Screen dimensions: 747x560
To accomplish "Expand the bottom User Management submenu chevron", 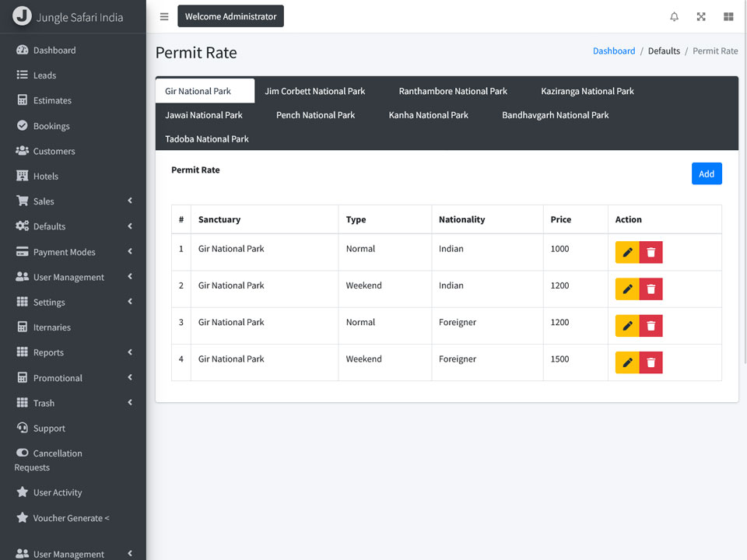I will pyautogui.click(x=130, y=553).
